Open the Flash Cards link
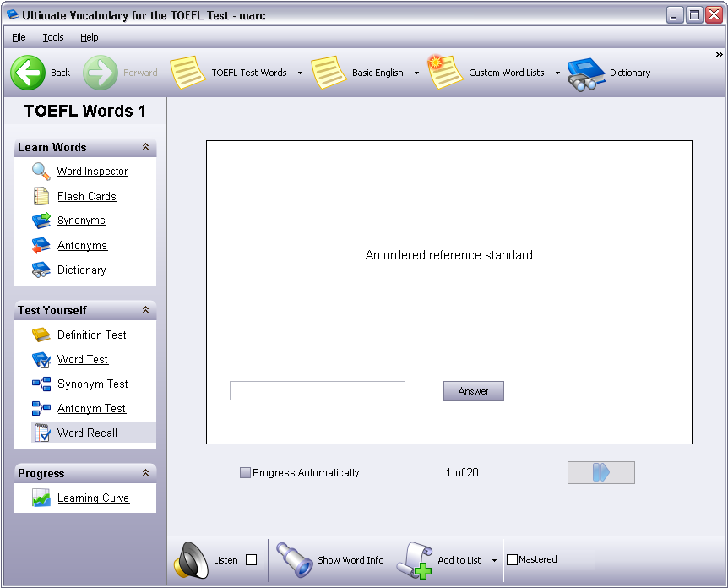 pos(87,196)
